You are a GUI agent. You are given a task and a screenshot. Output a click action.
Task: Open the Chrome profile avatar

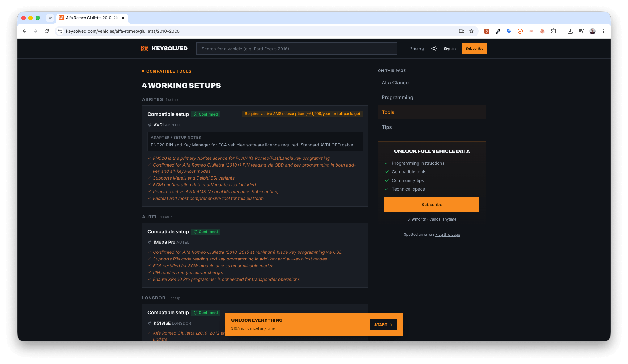(592, 31)
